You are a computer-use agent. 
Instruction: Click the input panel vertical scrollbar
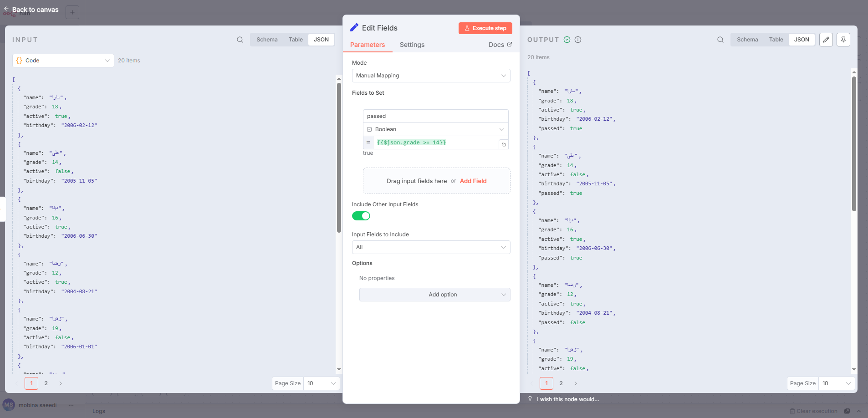pos(339,157)
